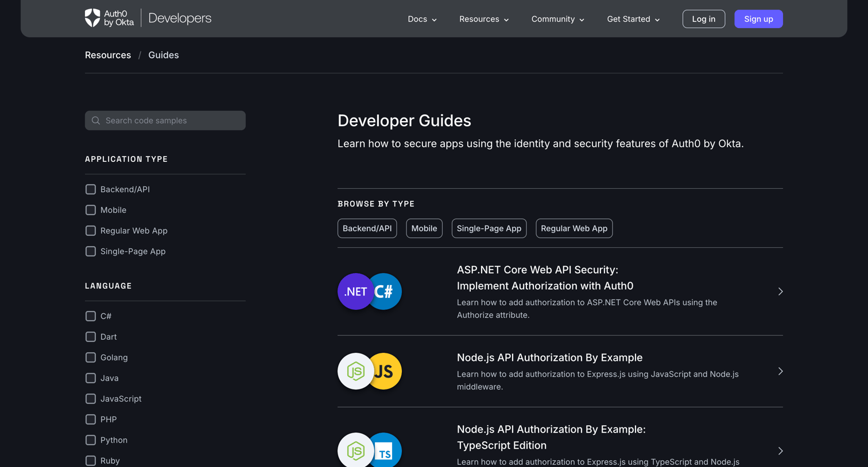Open Node.js API Authorization By Example title

(x=549, y=357)
